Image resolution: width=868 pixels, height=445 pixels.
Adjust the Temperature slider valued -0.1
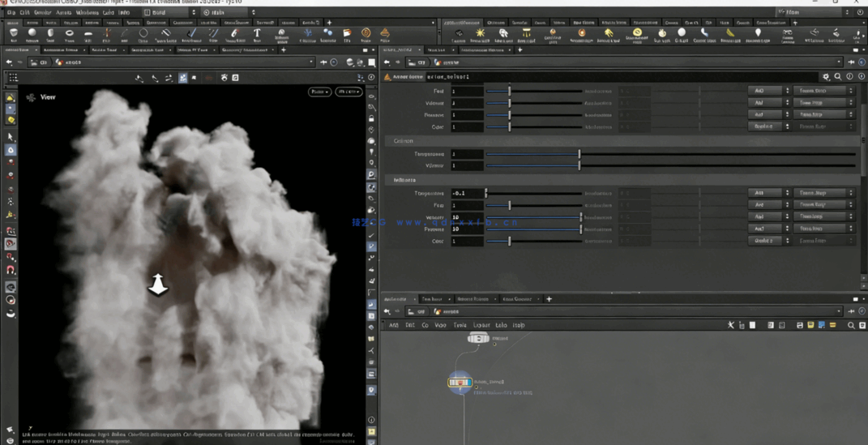pyautogui.click(x=533, y=193)
